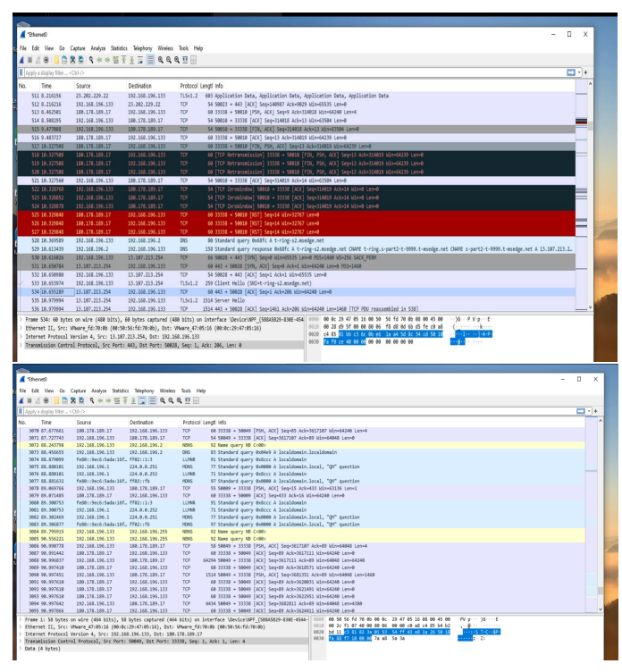Open Wireless menu in bottom window
This screenshot has width=622, height=672.
167,391
